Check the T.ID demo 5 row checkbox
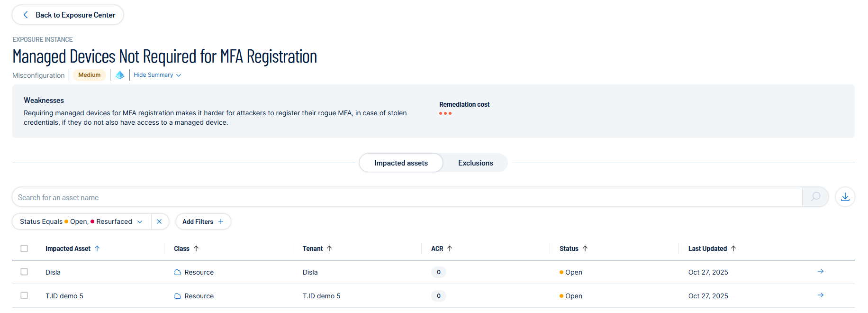Screen dimensions: 868x313 24,295
